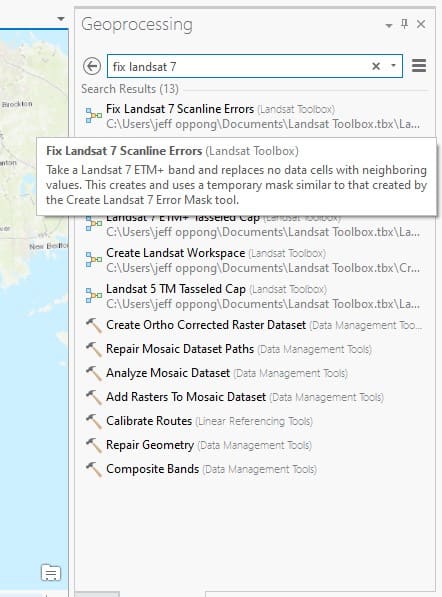Click the Fix Landsat 7 Scanline Errors model icon
The image size is (442, 597).
pos(93,115)
